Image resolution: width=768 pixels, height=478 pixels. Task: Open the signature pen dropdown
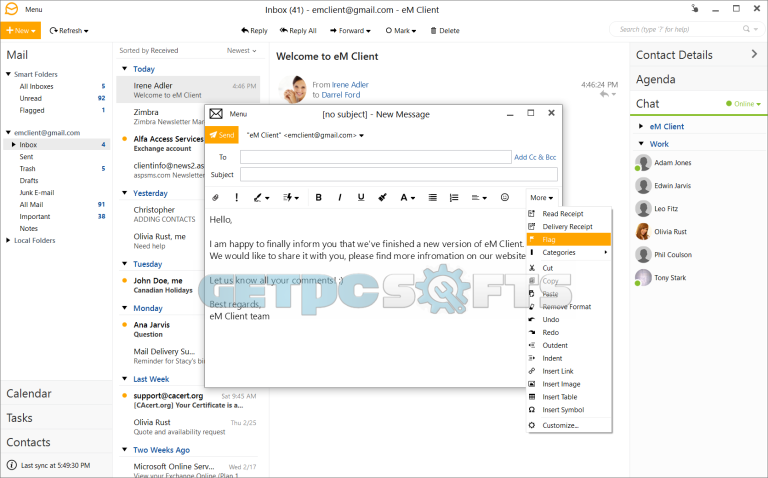[261, 197]
